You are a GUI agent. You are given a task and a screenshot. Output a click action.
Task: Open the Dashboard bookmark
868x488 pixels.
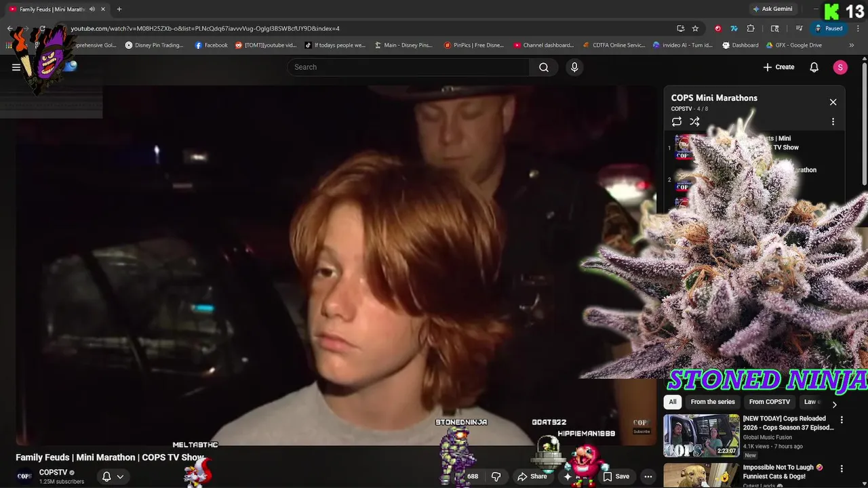741,45
